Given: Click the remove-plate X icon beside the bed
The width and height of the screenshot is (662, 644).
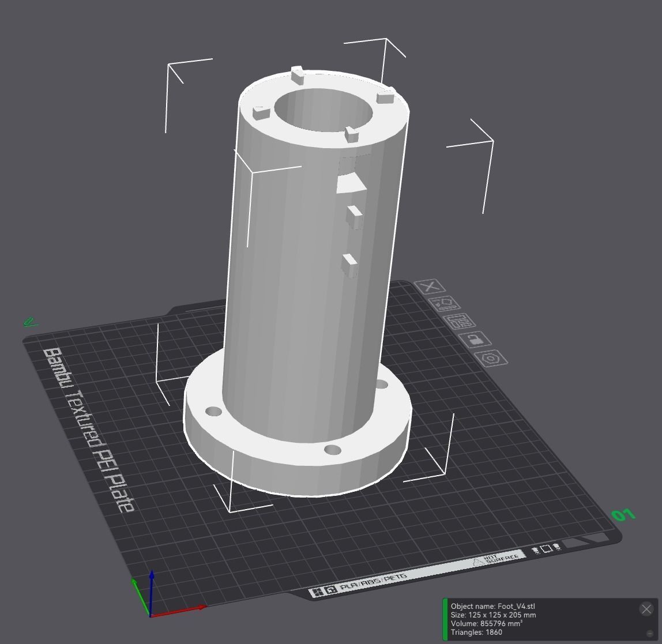Looking at the screenshot, I should (x=430, y=287).
